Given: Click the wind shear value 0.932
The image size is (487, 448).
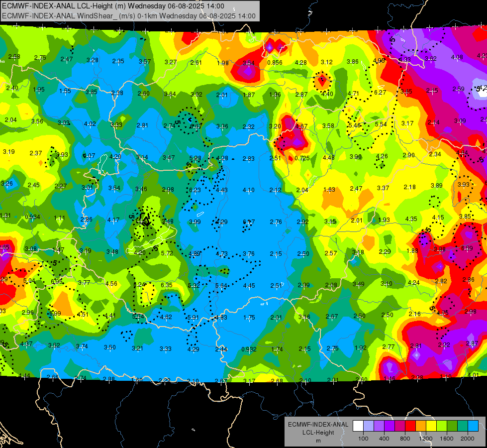Looking at the screenshot, I should pos(249,349).
